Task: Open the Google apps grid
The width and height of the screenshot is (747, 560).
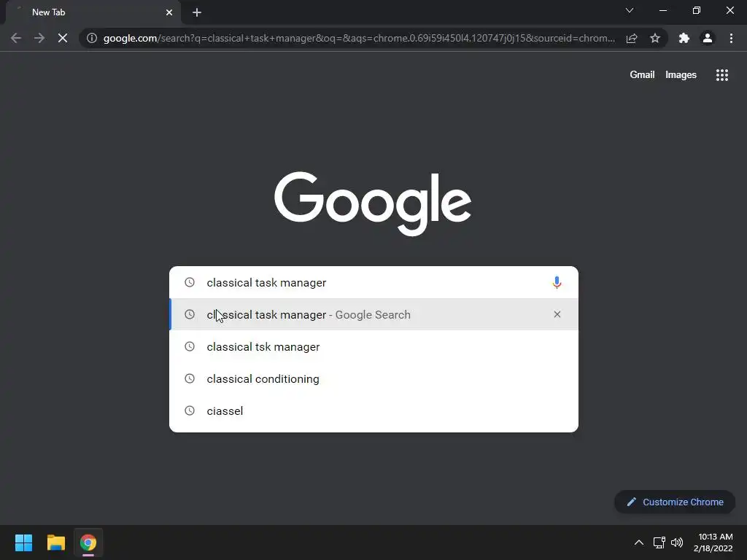Action: click(x=722, y=75)
